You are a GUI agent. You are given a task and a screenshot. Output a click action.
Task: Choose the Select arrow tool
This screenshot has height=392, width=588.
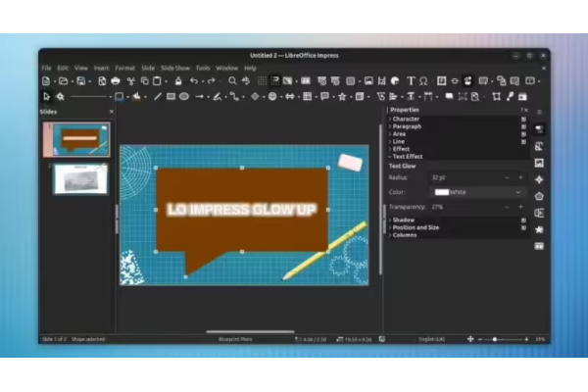(x=46, y=97)
